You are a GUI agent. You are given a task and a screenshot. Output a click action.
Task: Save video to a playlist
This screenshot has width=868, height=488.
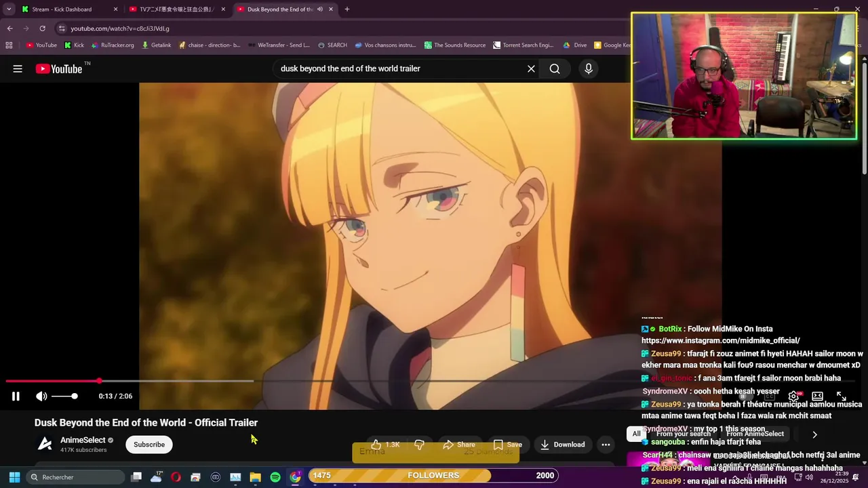coord(507,445)
